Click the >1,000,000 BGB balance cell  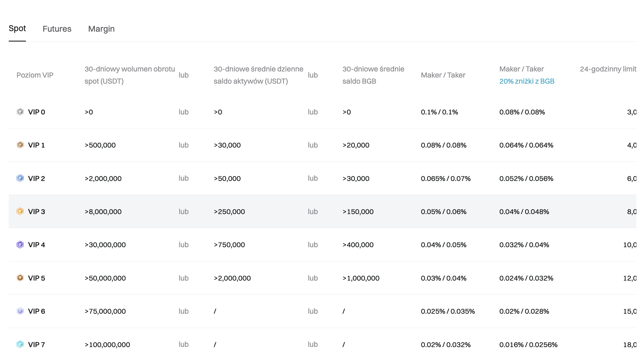(361, 278)
